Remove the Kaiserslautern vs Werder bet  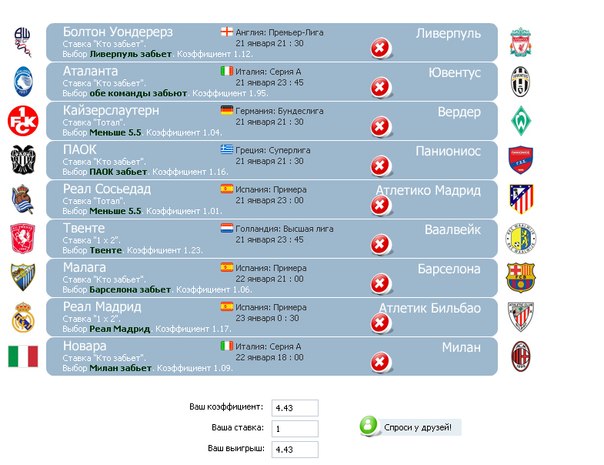pos(380,127)
